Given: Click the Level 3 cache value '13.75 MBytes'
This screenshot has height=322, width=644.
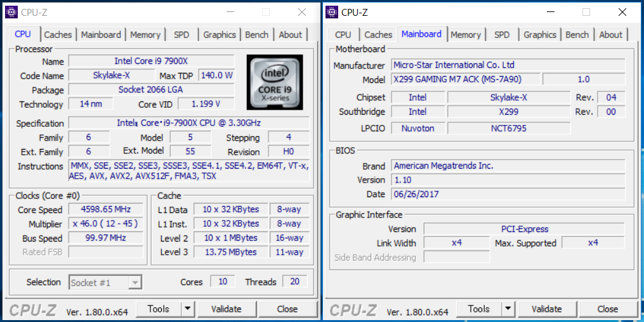Looking at the screenshot, I should tap(231, 252).
